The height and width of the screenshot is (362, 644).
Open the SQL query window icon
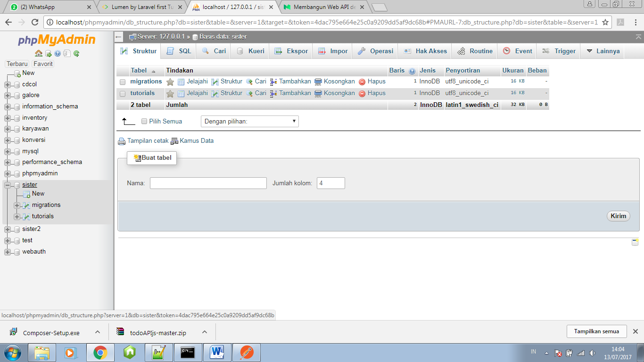pos(48,53)
